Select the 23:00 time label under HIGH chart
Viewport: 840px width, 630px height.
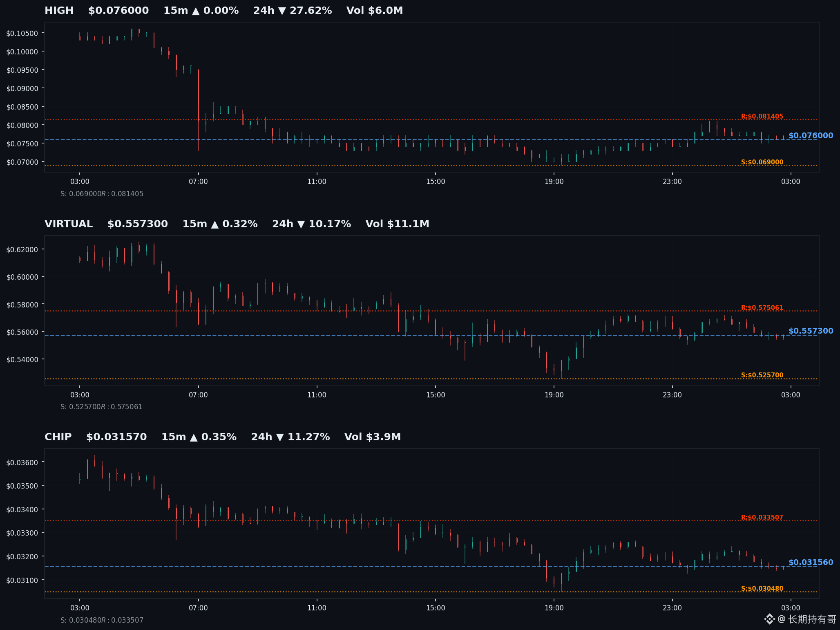tap(672, 182)
